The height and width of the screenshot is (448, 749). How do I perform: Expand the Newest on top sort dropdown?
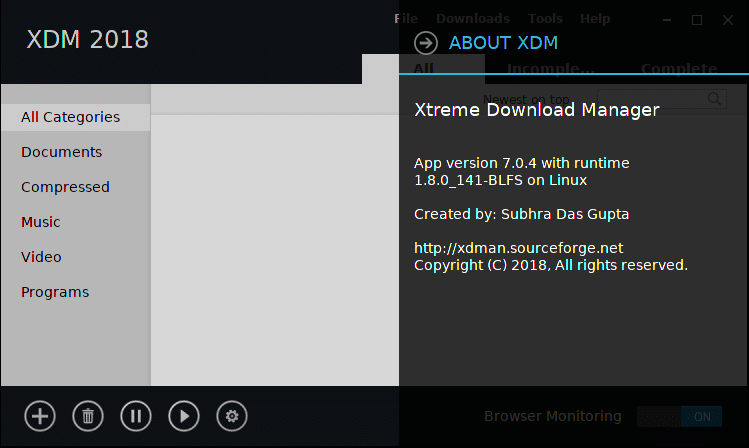(x=528, y=99)
